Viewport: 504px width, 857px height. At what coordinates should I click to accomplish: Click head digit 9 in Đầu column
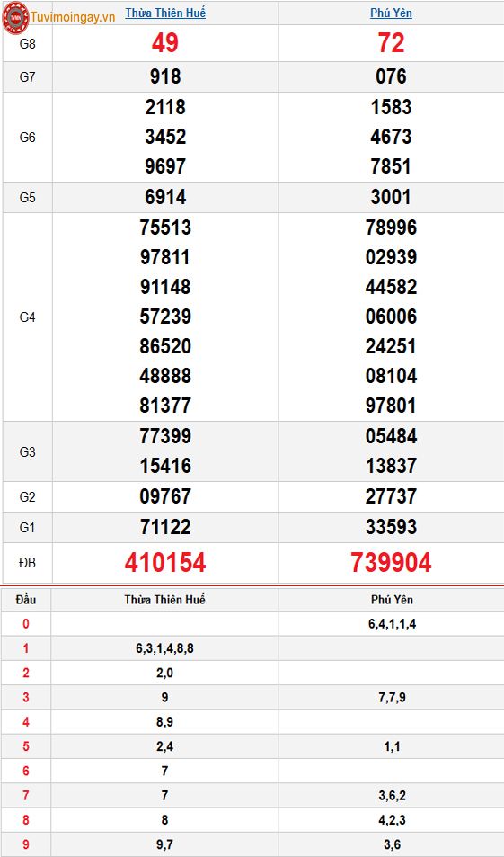(x=26, y=845)
